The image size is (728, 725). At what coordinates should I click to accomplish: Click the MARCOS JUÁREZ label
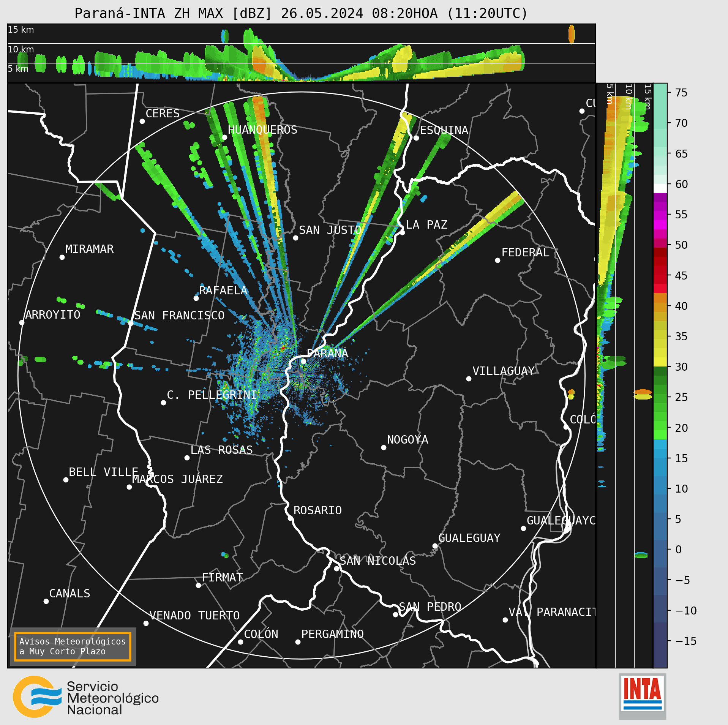pos(177,479)
